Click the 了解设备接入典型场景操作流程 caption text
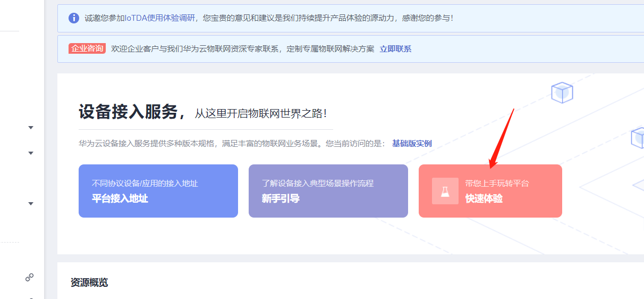644x299 pixels. pyautogui.click(x=318, y=184)
